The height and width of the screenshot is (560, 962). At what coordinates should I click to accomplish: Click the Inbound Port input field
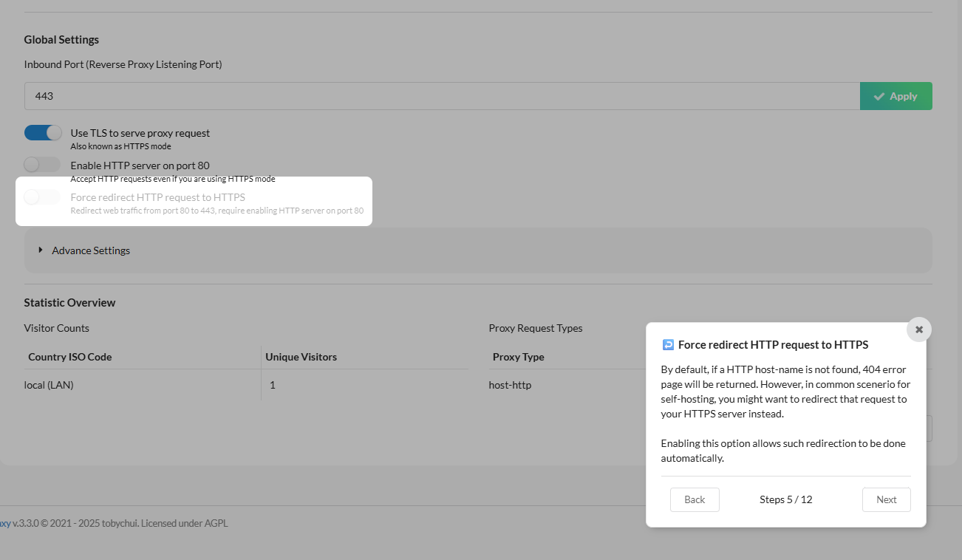[442, 96]
